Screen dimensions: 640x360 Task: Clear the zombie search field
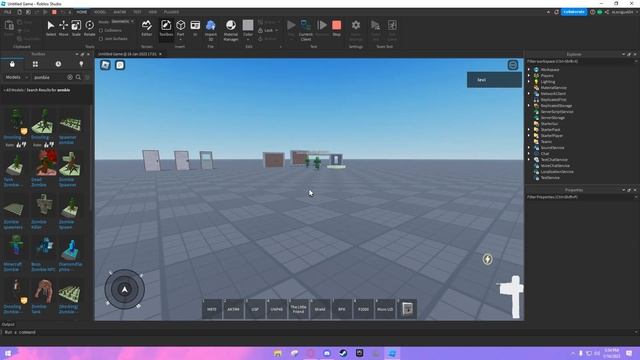pos(70,77)
